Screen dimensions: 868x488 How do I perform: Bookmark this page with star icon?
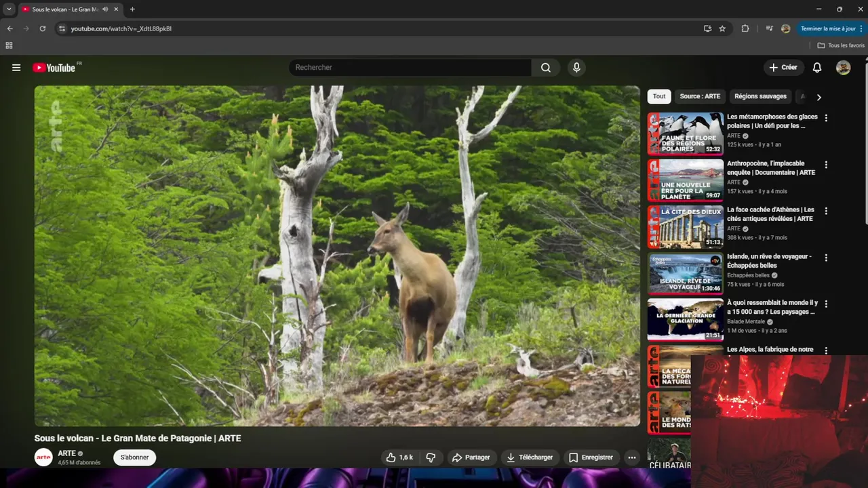point(722,28)
